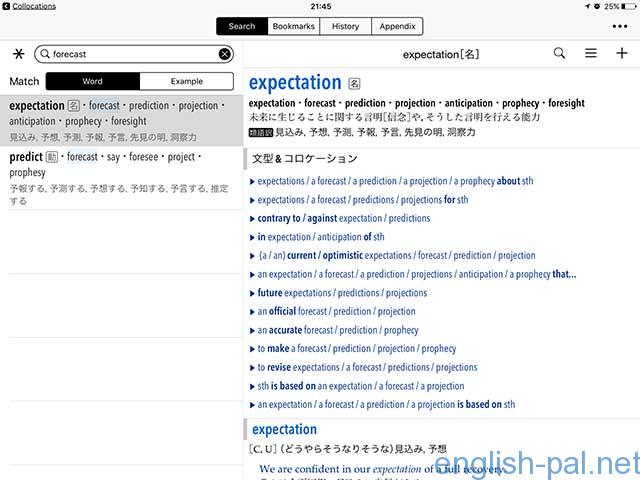Viewport: 640px width, 480px height.
Task: Tap the asterisk wildcard icon
Action: pyautogui.click(x=17, y=54)
